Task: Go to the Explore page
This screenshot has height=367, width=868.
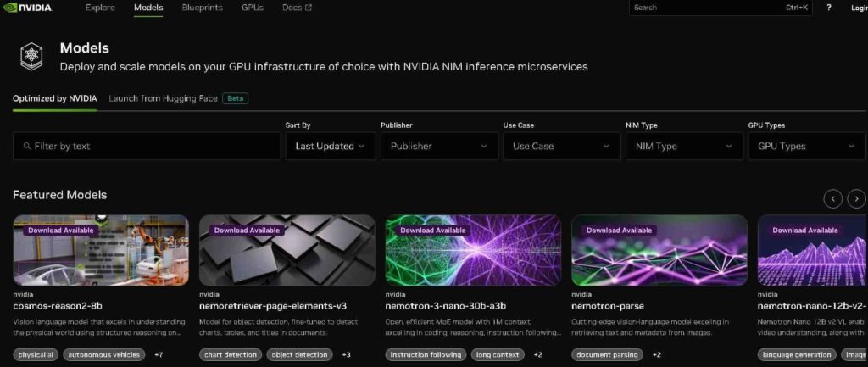Action: [x=100, y=8]
